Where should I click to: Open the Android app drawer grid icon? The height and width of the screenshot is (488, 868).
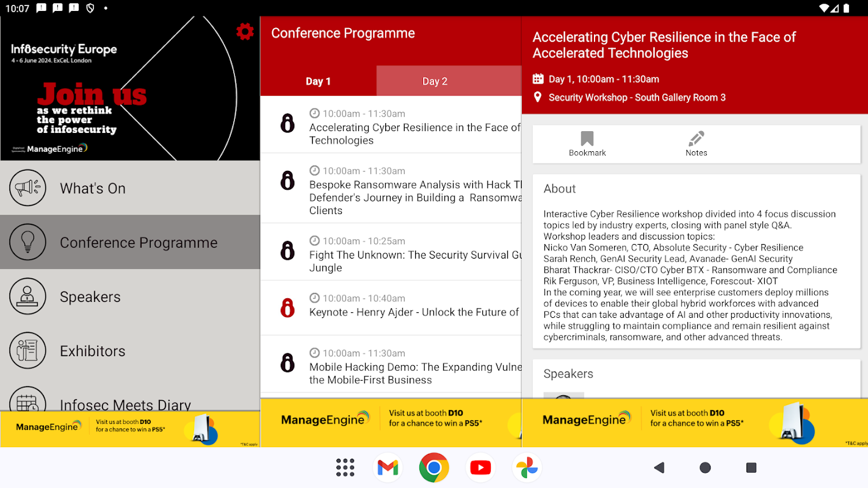(345, 468)
